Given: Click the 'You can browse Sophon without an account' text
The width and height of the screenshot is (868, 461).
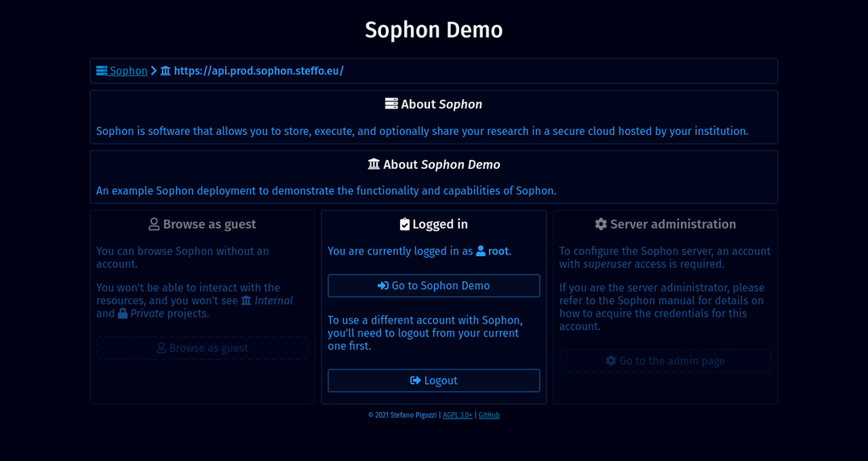Looking at the screenshot, I should (182, 257).
